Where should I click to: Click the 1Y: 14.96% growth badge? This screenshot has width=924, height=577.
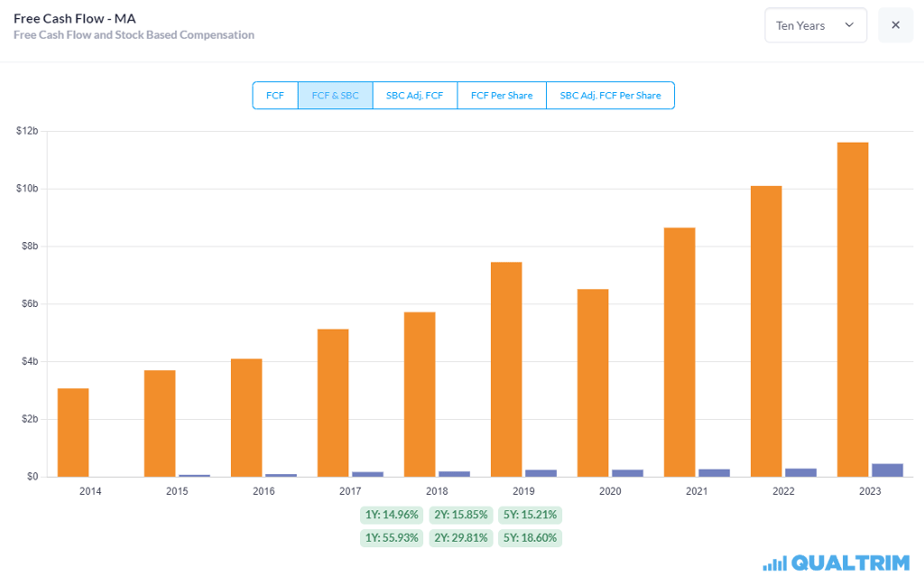(x=392, y=515)
